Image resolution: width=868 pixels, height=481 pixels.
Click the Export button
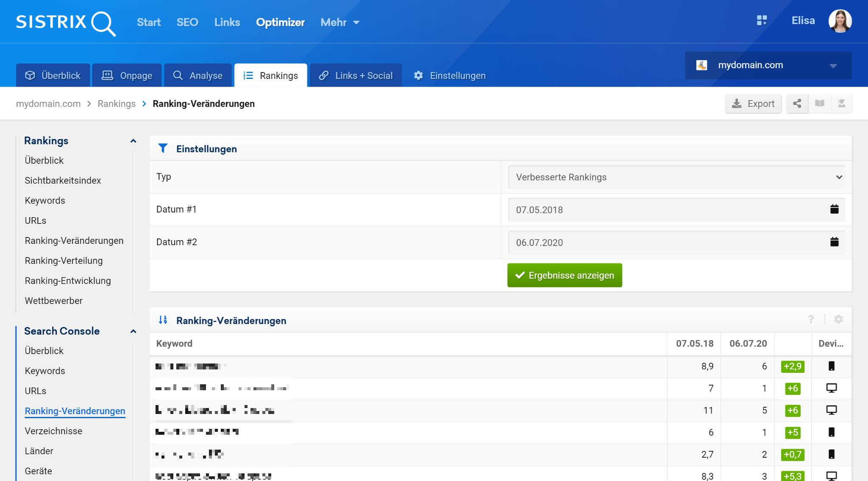[x=753, y=103]
